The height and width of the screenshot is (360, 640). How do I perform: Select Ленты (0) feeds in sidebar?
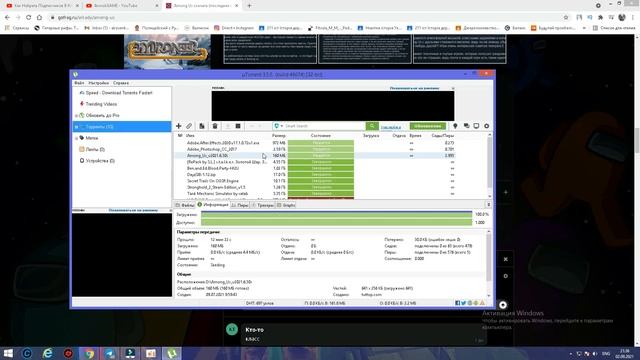92,149
